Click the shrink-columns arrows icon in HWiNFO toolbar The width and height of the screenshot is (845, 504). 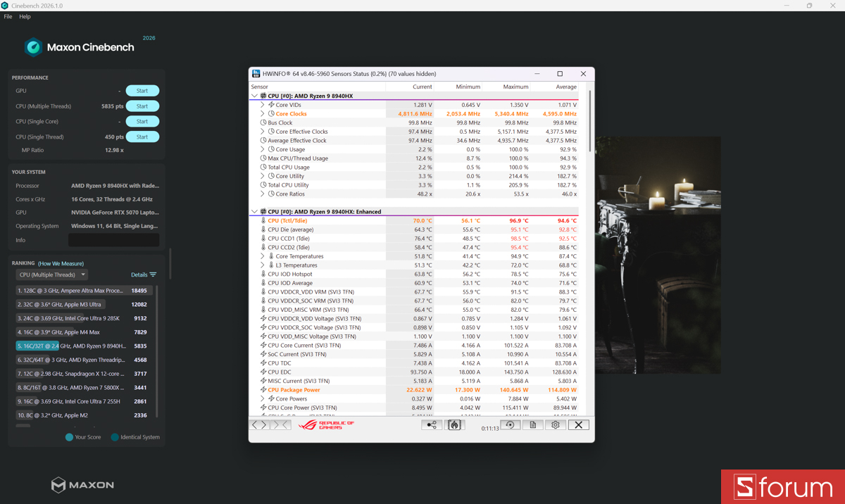click(281, 424)
